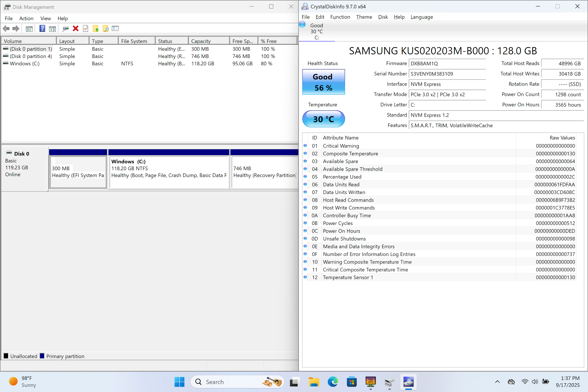Open File Explorer from the taskbar
The width and height of the screenshot is (588, 392).
click(x=314, y=382)
